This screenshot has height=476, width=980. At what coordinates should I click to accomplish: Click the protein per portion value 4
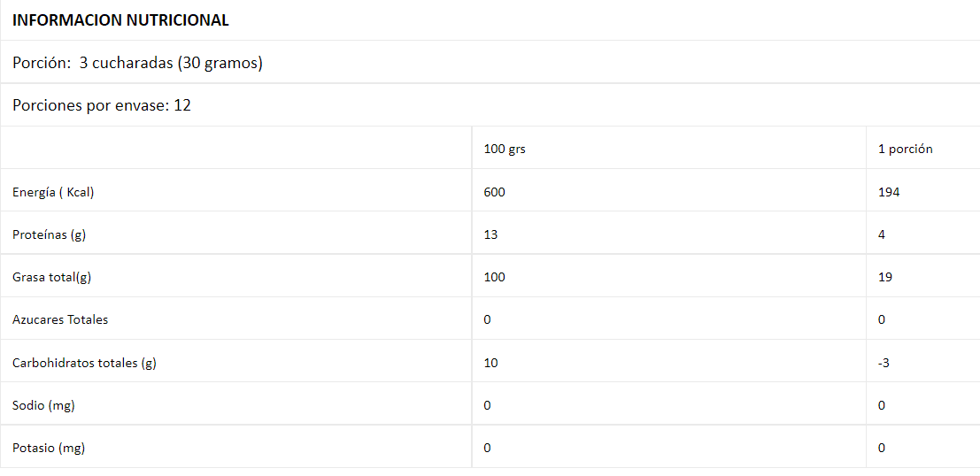(882, 234)
